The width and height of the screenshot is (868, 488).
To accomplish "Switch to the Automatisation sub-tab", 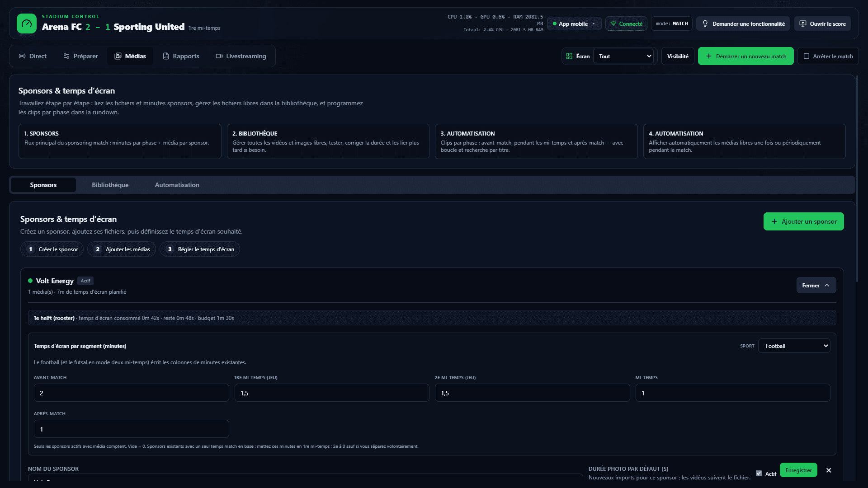I will [177, 185].
